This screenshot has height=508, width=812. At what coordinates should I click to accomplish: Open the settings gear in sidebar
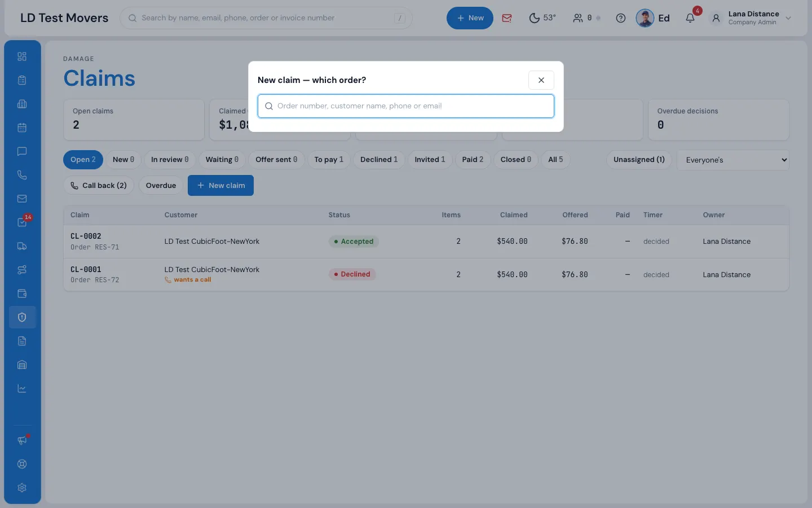22,488
